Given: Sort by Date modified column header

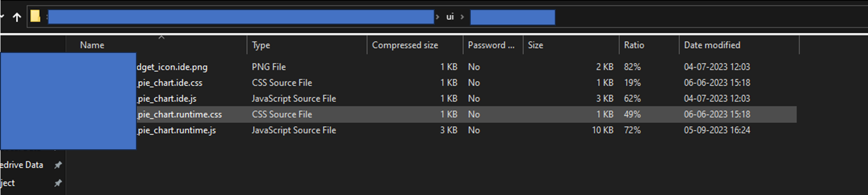Looking at the screenshot, I should coord(711,45).
